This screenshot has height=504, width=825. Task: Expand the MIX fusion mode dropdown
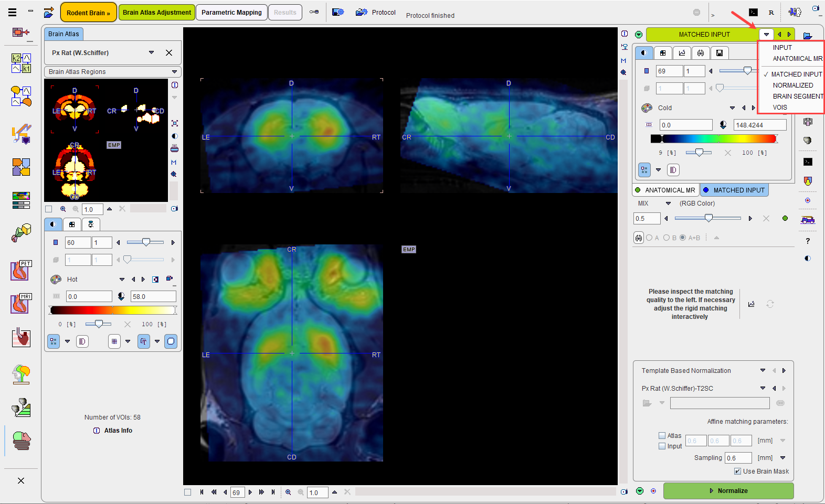click(x=668, y=203)
